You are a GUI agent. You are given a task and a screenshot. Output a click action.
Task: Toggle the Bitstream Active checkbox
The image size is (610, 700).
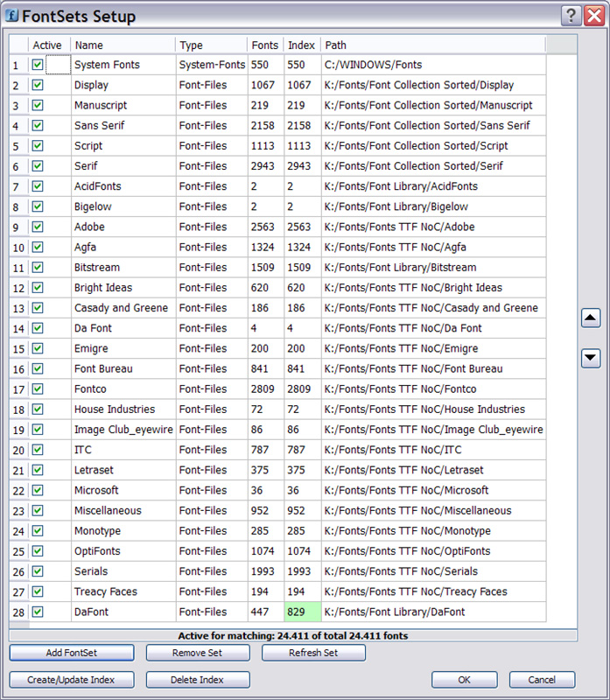pos(38,268)
